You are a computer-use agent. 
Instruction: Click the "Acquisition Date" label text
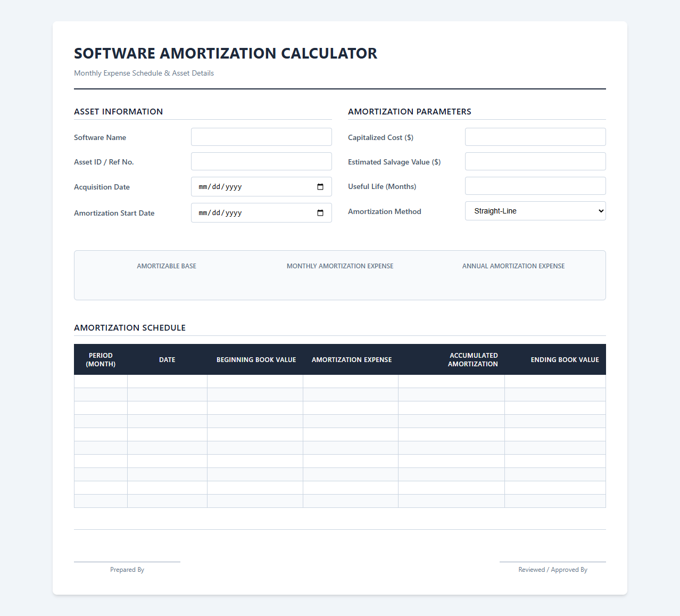(x=102, y=187)
